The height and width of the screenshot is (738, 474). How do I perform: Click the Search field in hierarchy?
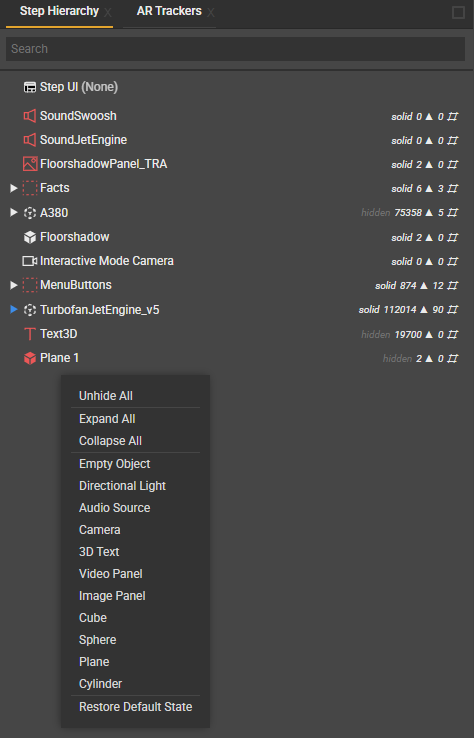(x=235, y=49)
